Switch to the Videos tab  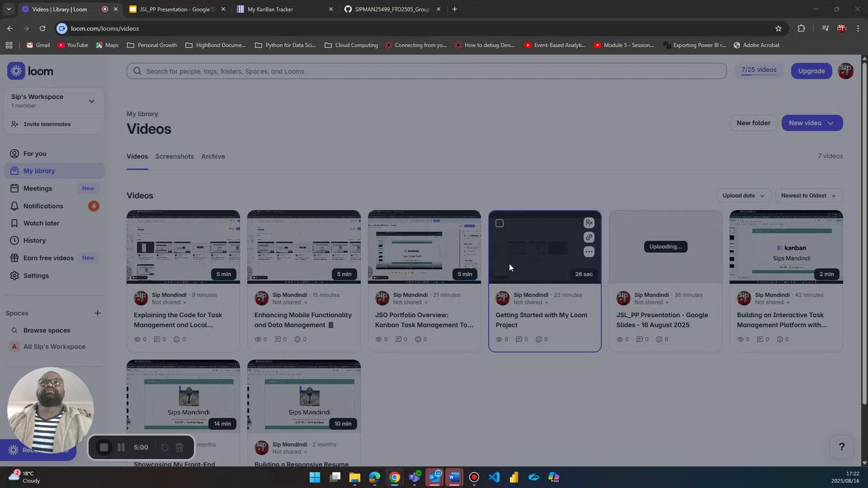[137, 156]
